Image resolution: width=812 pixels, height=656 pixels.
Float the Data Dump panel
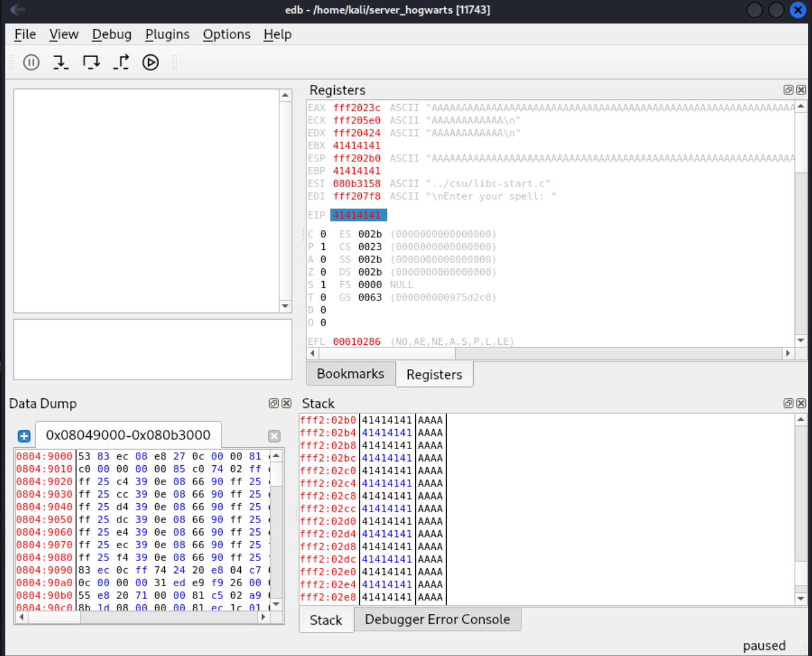point(274,403)
